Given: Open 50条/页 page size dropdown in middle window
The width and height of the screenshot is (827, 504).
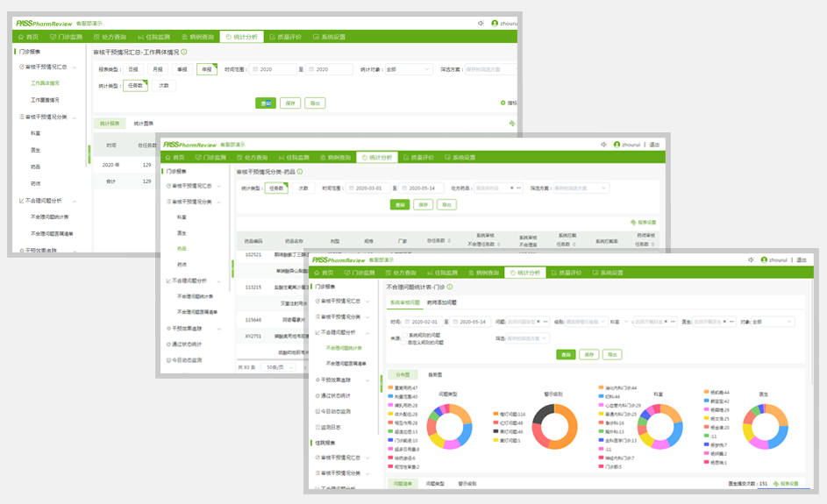Looking at the screenshot, I should (x=280, y=367).
